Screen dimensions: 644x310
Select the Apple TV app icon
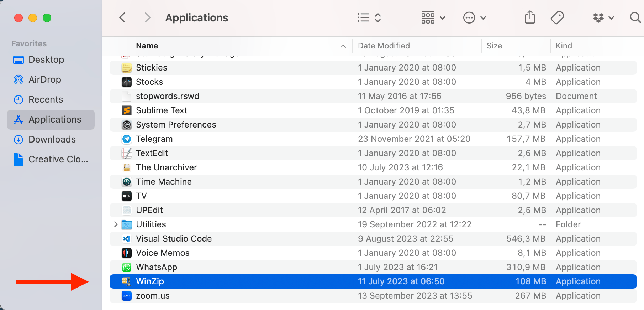tap(127, 196)
